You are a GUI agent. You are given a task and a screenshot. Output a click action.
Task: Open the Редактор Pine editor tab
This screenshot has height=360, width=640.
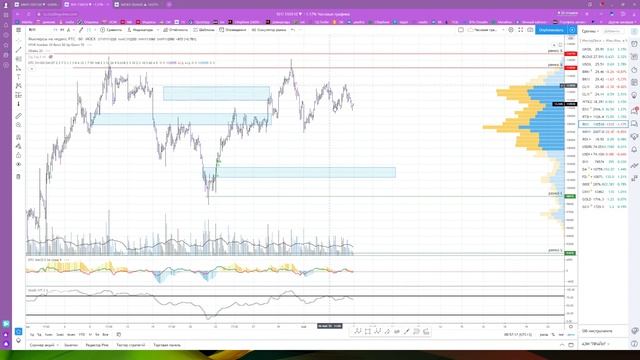[x=97, y=345]
